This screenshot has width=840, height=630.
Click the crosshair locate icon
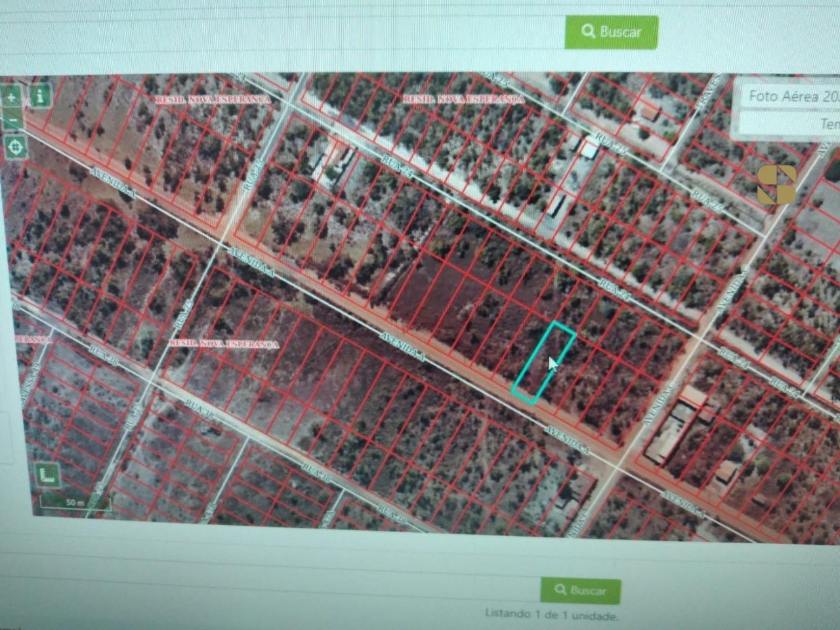pyautogui.click(x=15, y=147)
